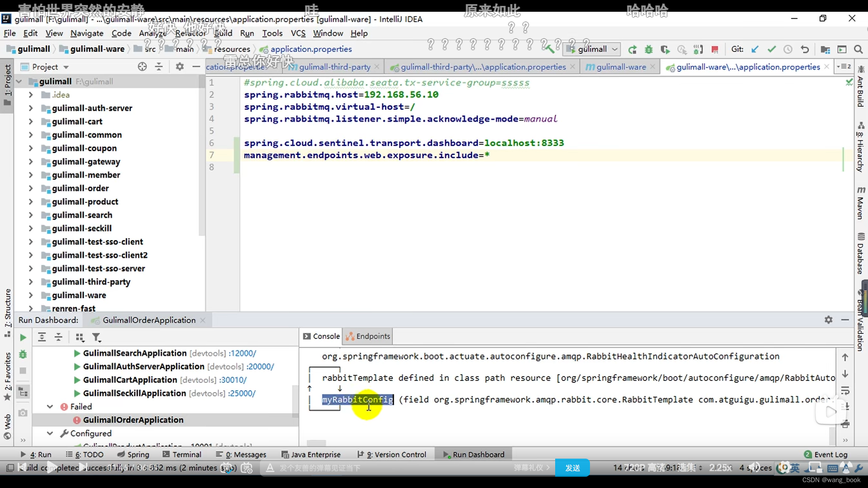Click the Rerun icon beside run configuration
This screenshot has width=868, height=488.
point(632,49)
